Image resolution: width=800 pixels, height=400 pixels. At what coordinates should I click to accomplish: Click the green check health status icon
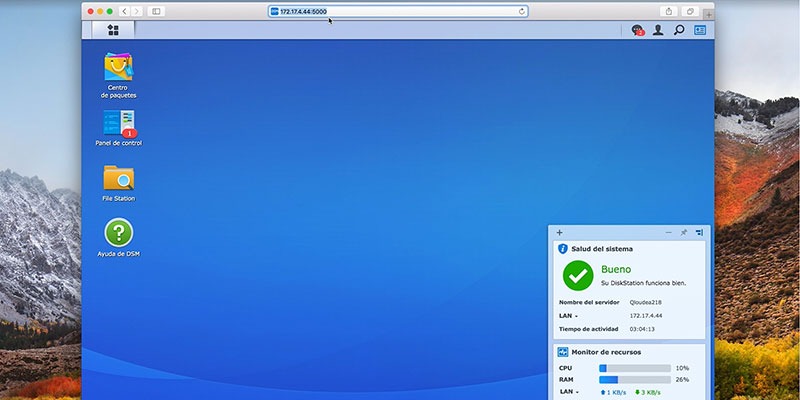[x=578, y=276]
